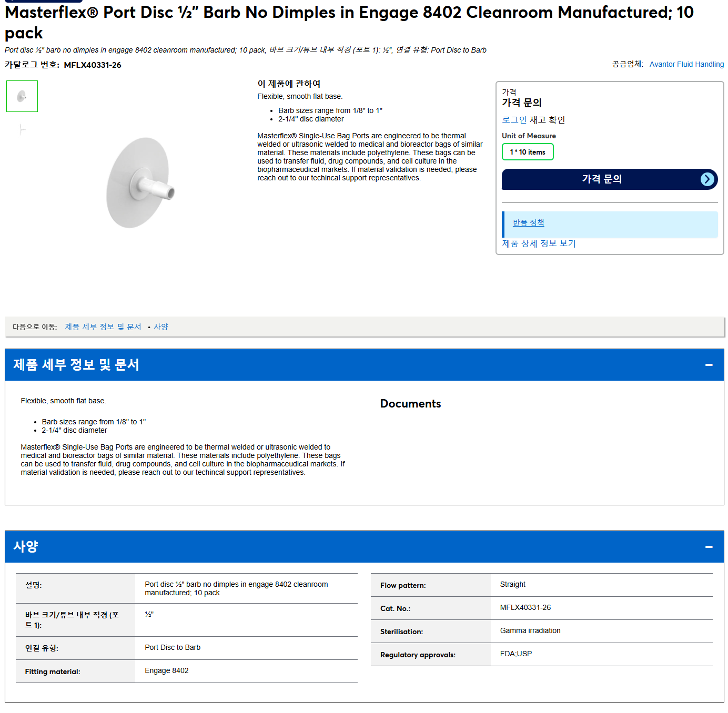Click the 설명 description label in specifications
This screenshot has height=713, width=728.
pos(33,585)
